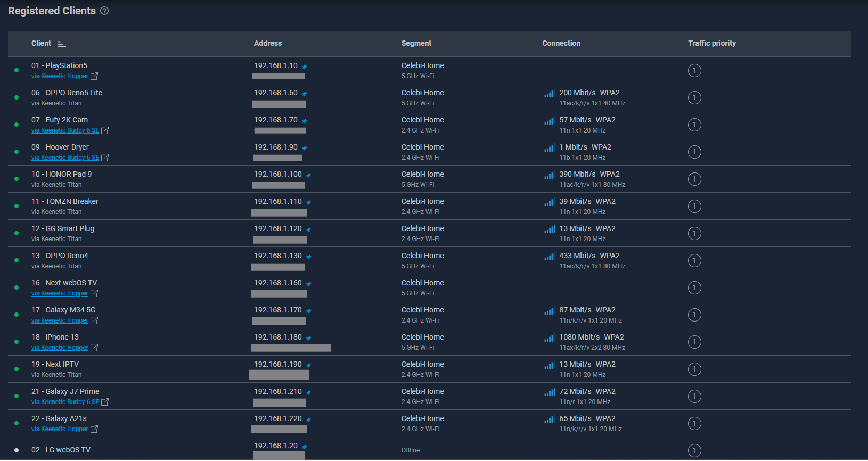This screenshot has height=461, width=868.
Task: Open traffic priority for OPPO Reno4
Action: click(x=694, y=260)
